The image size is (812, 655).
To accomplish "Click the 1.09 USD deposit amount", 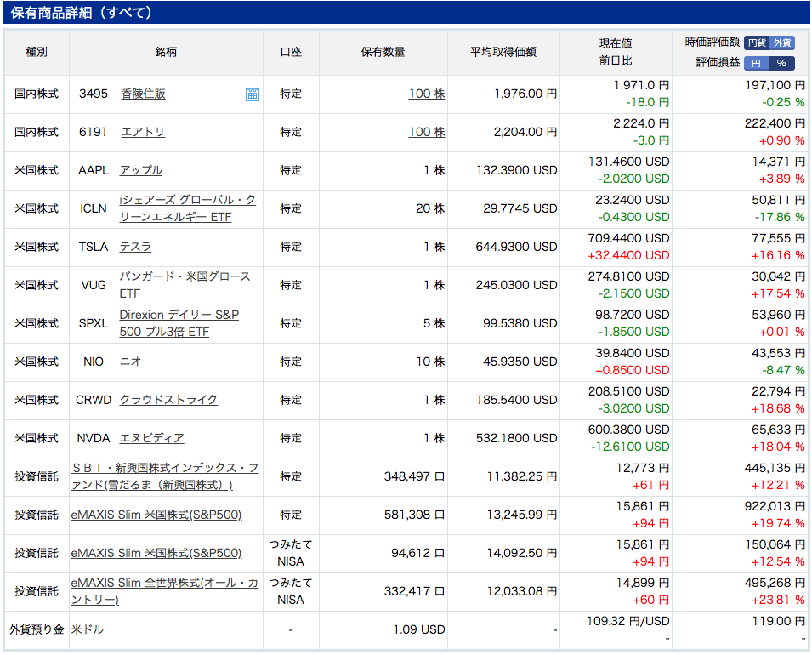I will (x=419, y=629).
